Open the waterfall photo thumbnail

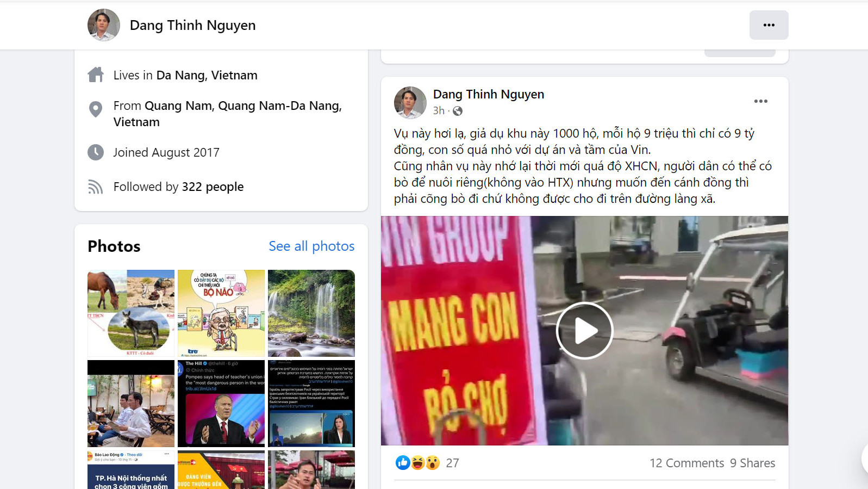(311, 313)
